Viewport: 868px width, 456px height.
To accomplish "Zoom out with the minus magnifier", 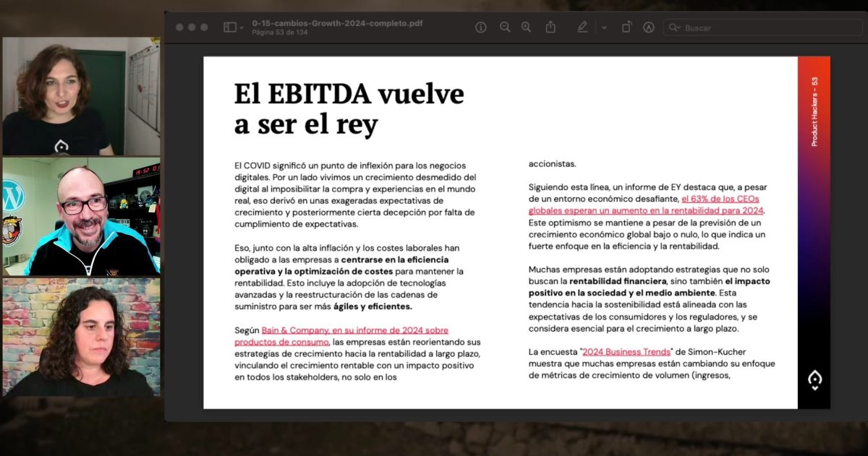I will click(x=505, y=27).
